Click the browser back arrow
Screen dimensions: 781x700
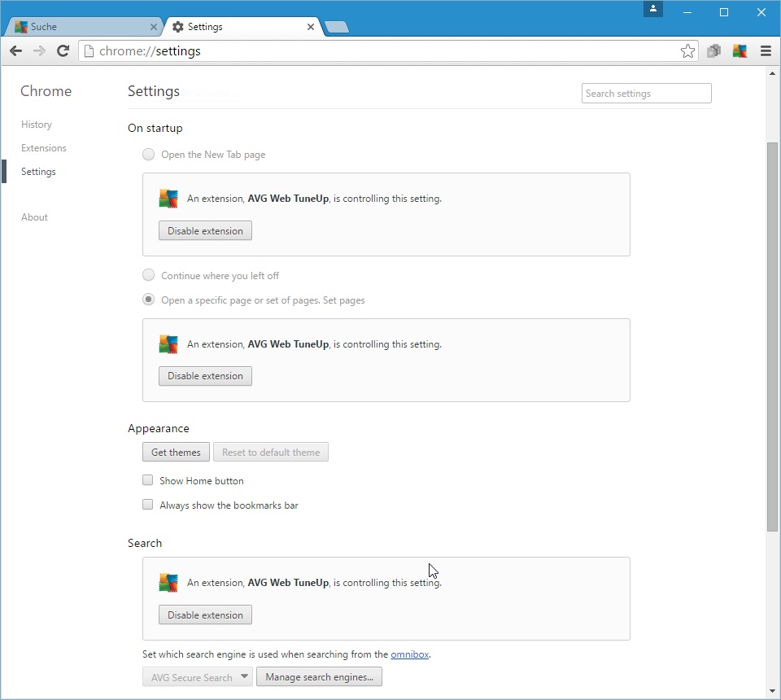click(x=16, y=50)
